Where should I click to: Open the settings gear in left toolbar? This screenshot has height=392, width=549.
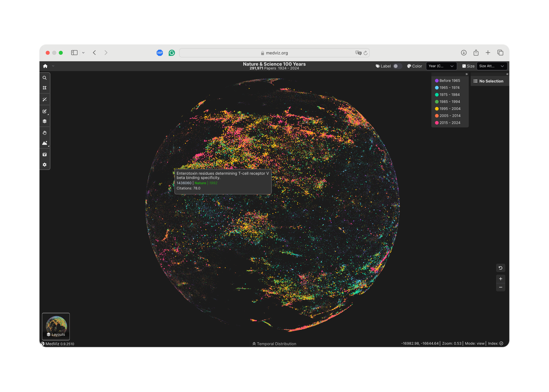tap(45, 165)
